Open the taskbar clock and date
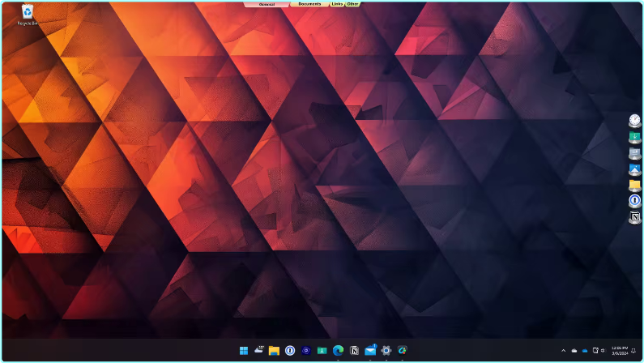This screenshot has height=363, width=644. [x=620, y=351]
